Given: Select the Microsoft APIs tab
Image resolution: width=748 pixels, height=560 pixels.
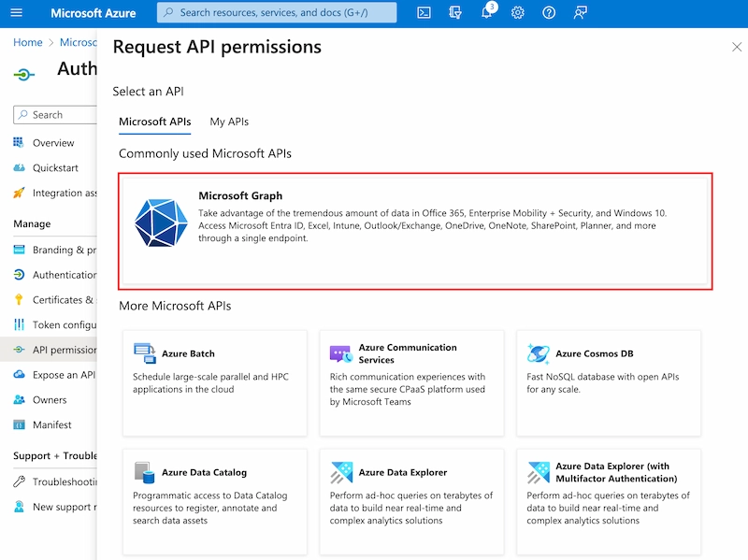Looking at the screenshot, I should (154, 122).
